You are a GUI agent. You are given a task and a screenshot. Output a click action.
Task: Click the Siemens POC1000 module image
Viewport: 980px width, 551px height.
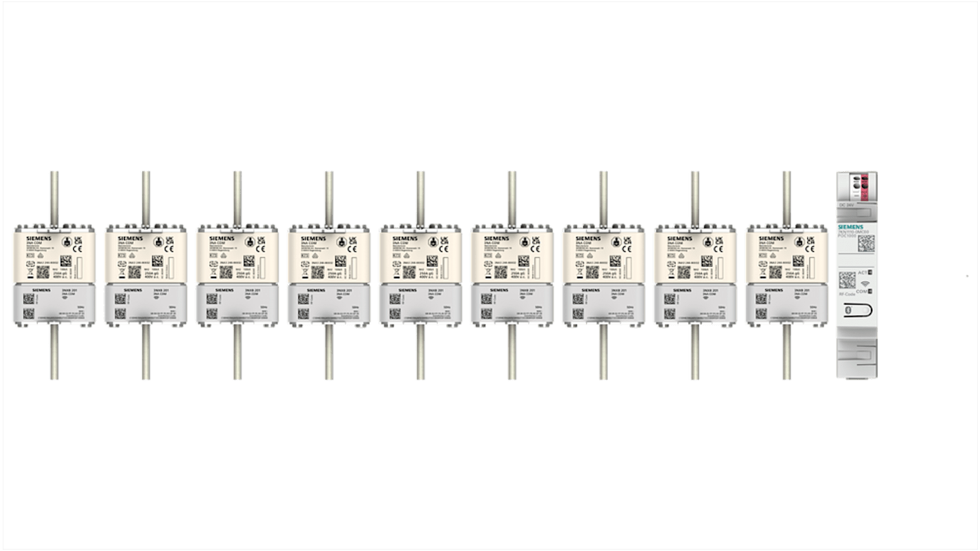tap(856, 275)
